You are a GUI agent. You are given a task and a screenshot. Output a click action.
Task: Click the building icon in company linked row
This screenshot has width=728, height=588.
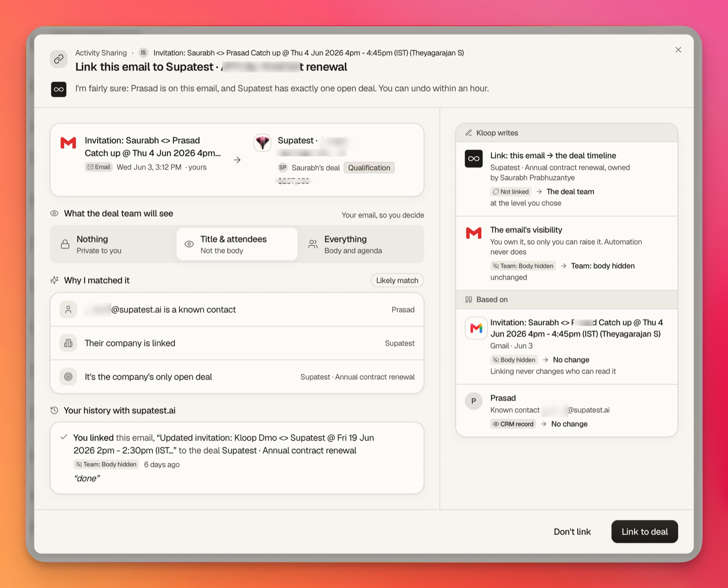point(68,343)
